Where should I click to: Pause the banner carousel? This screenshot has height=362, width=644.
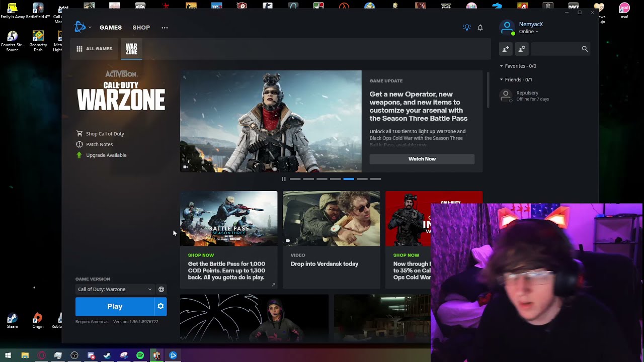tap(284, 179)
